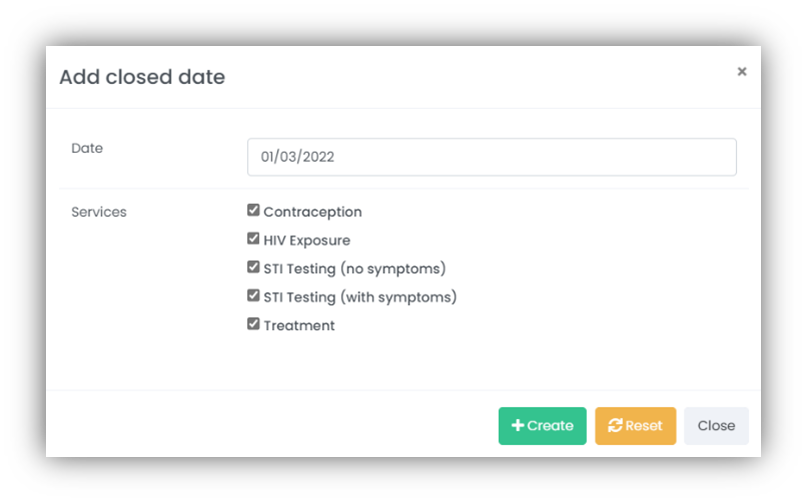
Task: Toggle STI Testing (no symptoms) checkbox
Action: click(253, 267)
